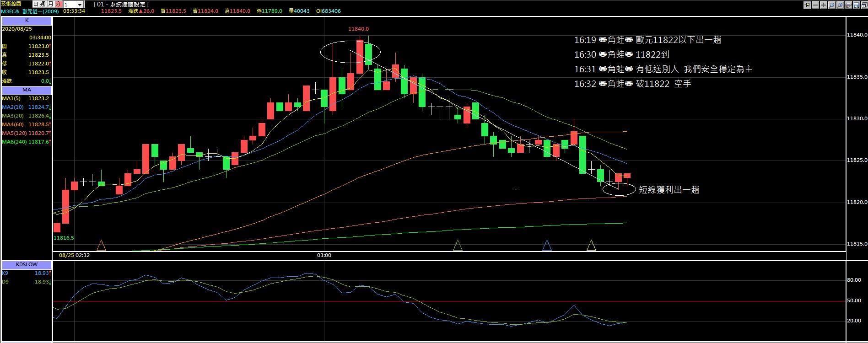Select the MA5(120) moving average row
868x343 pixels.
27,133
